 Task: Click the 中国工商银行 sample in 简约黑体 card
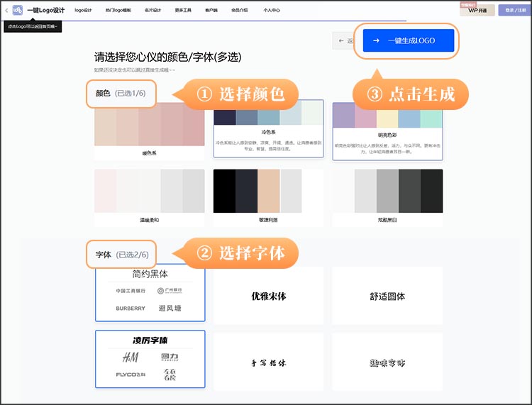(x=131, y=291)
